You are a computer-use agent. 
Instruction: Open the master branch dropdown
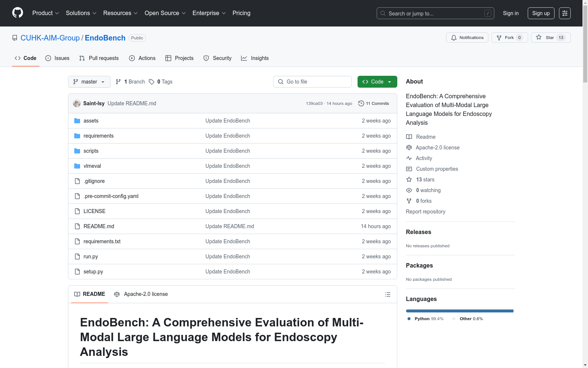tap(89, 82)
